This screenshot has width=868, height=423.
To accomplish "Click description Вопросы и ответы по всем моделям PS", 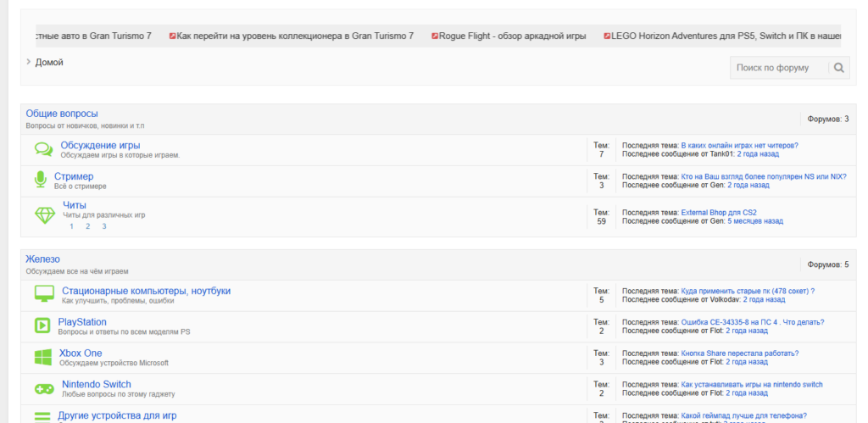I will pos(124,331).
